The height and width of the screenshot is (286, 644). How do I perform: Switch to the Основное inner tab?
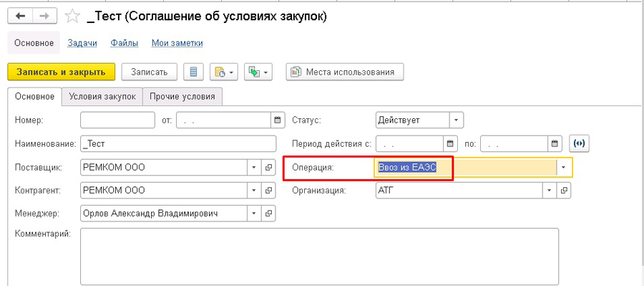(x=34, y=97)
